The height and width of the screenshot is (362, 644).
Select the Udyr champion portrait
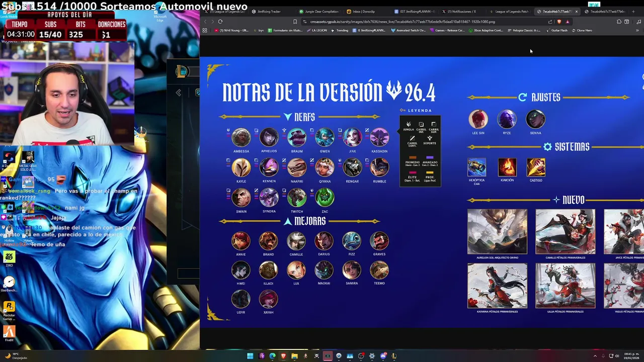241,299
